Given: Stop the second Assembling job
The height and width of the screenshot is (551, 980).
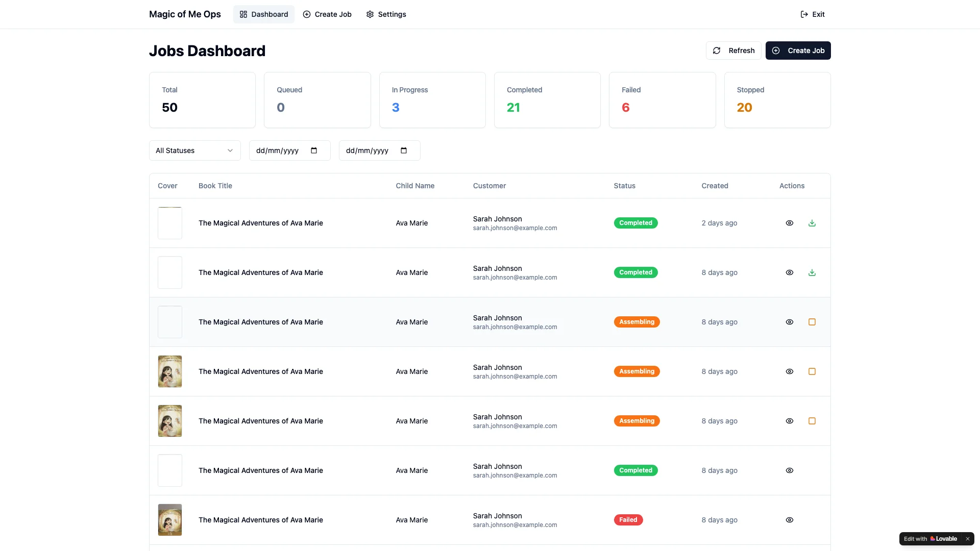Looking at the screenshot, I should pyautogui.click(x=812, y=371).
